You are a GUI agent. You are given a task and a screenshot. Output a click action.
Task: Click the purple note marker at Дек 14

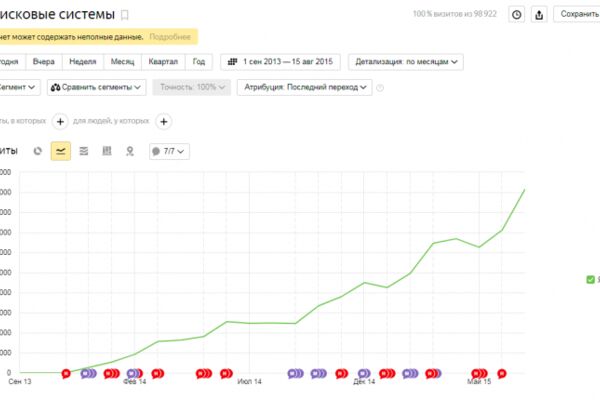[364, 374]
